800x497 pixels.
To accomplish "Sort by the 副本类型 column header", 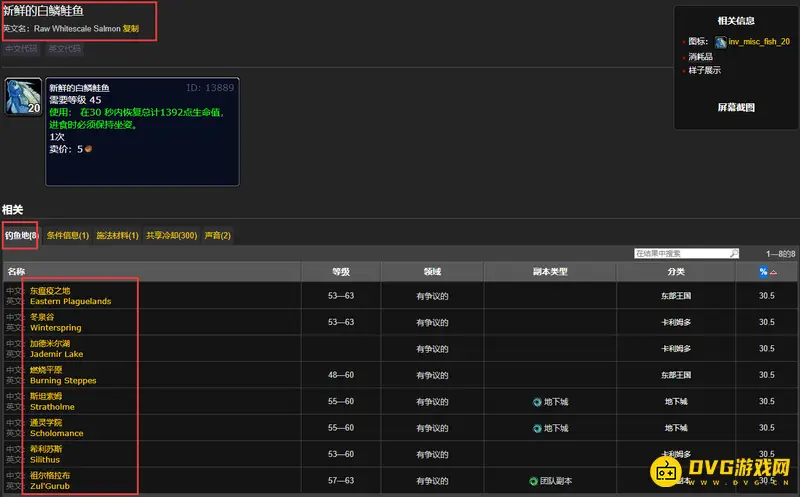I will [550, 272].
